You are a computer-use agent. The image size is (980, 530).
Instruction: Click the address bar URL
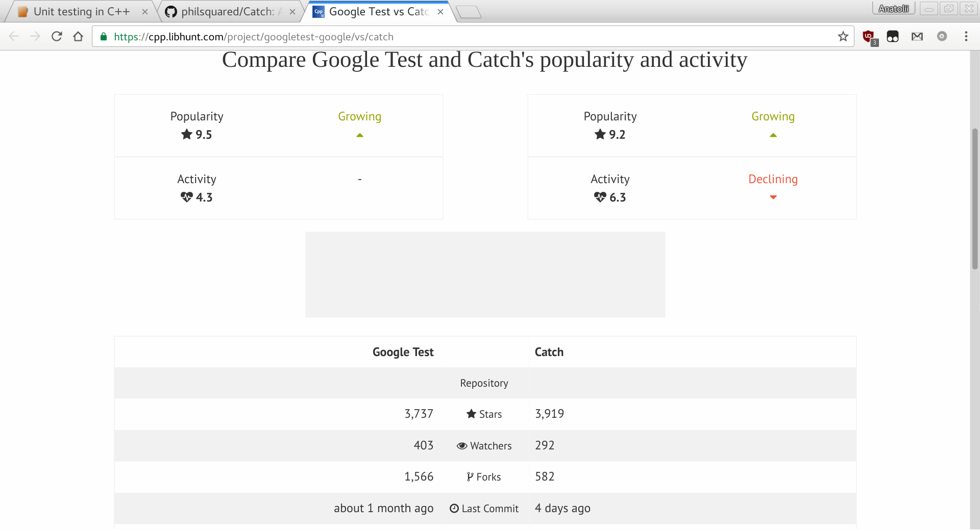coord(254,37)
